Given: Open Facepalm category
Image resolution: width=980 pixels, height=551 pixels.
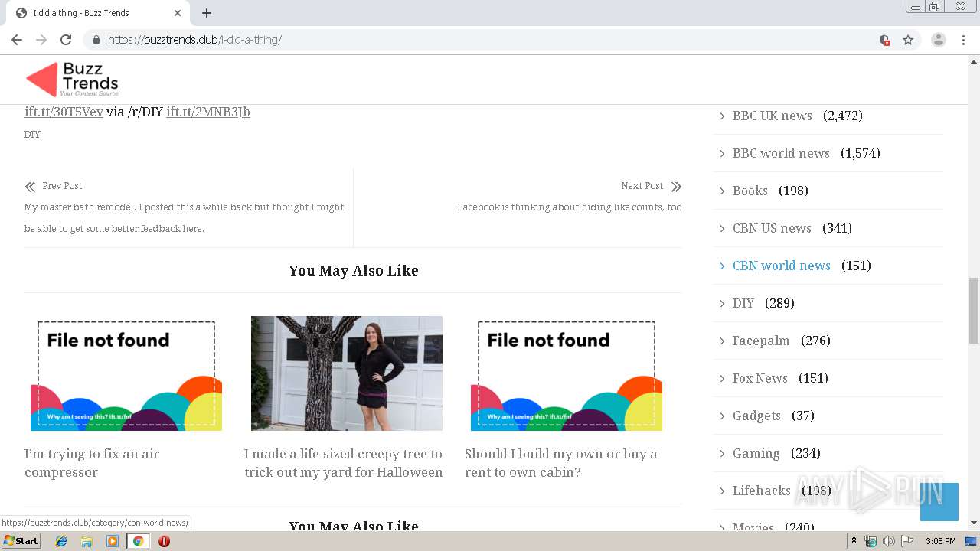Looking at the screenshot, I should click(x=761, y=341).
